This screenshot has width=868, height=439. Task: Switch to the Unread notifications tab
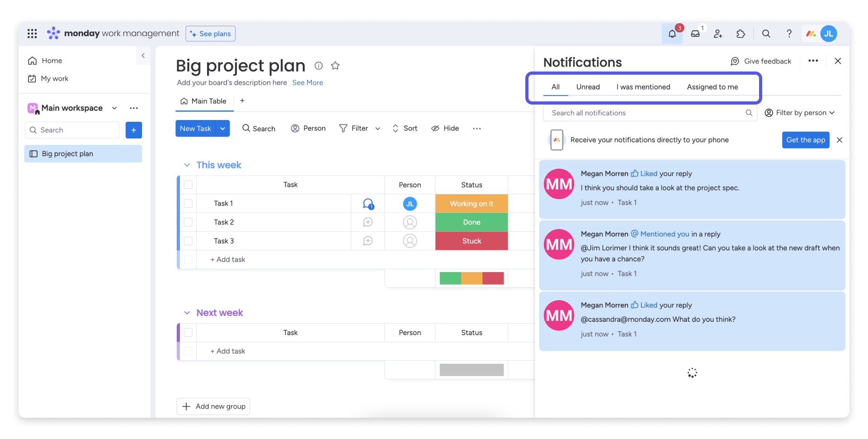[x=588, y=87]
